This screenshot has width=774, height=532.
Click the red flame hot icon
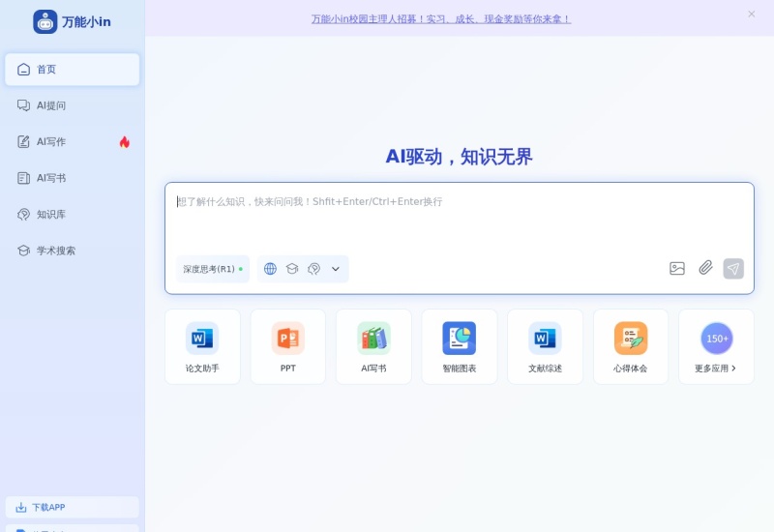click(x=125, y=142)
